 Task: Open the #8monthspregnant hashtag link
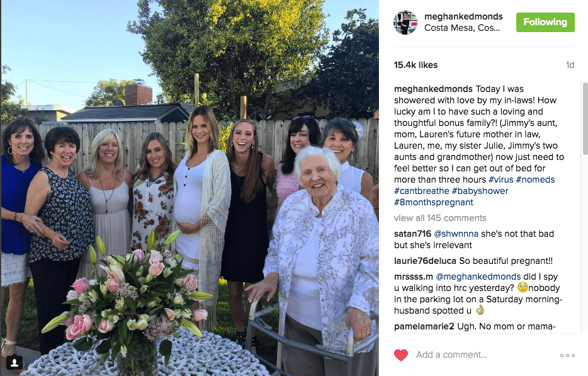tap(434, 203)
